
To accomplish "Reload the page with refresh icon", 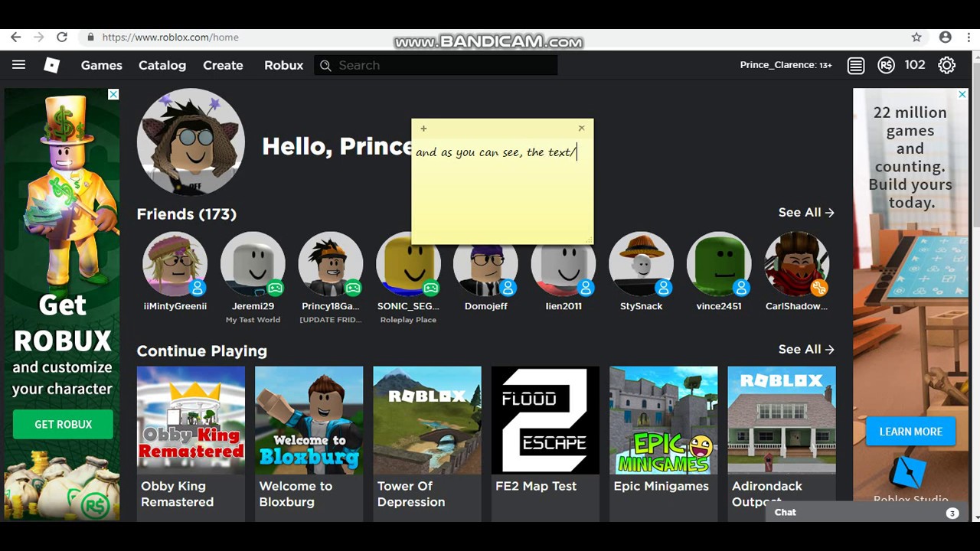I will tap(62, 37).
